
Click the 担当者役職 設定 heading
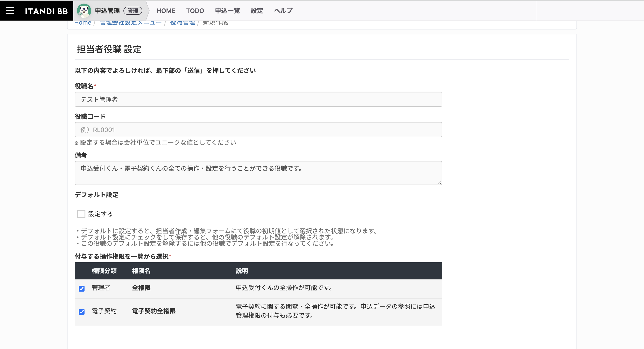click(x=109, y=49)
